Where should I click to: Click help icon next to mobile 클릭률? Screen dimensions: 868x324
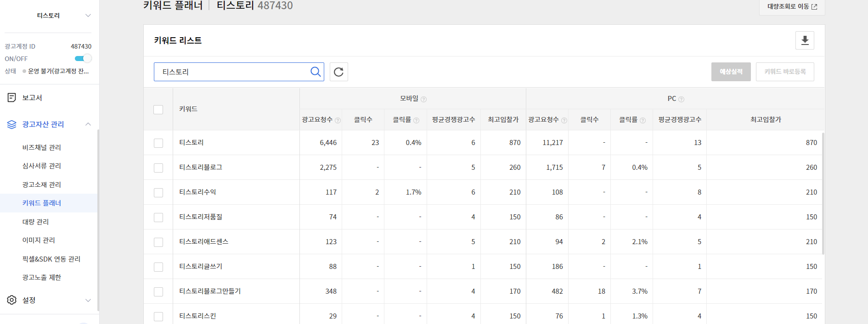[x=417, y=120]
